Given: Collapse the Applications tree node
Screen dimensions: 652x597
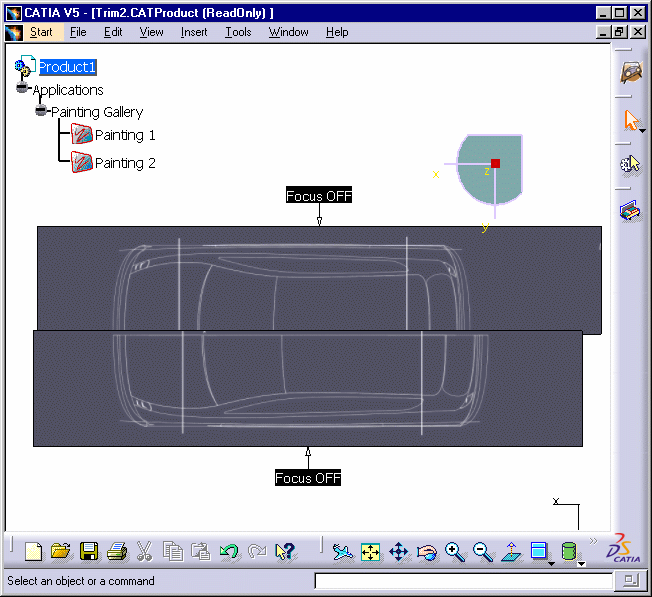Looking at the screenshot, I should click(x=22, y=87).
